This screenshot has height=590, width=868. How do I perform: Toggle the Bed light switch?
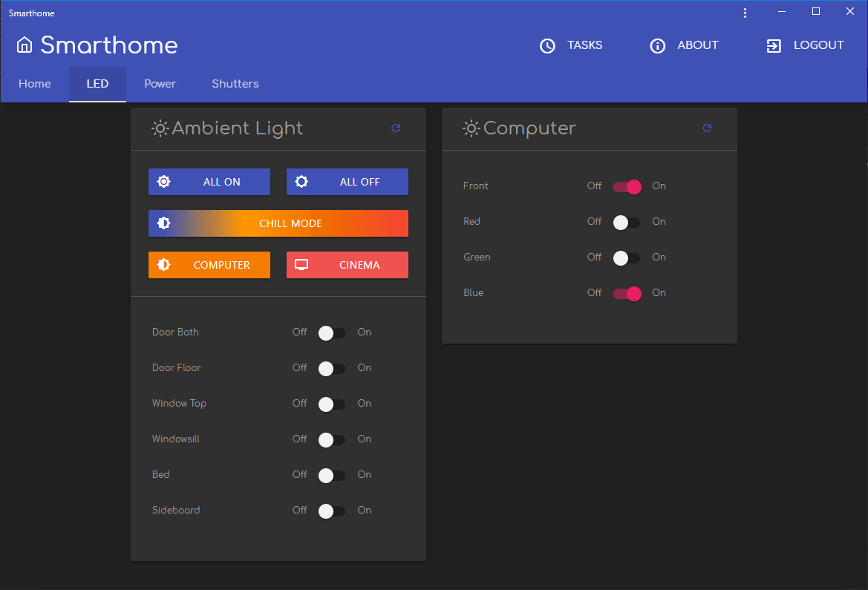(332, 476)
